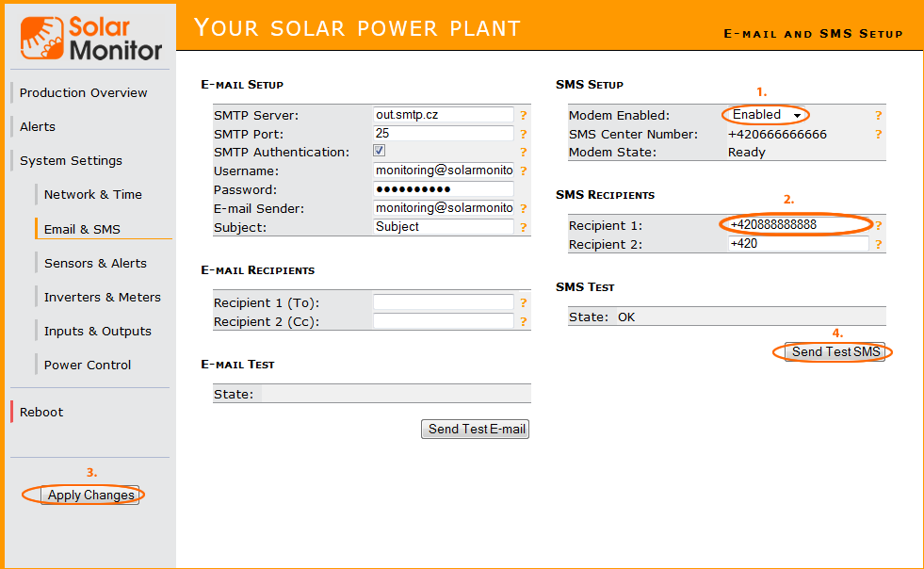Open the Modem Enabled dropdown

[x=766, y=115]
